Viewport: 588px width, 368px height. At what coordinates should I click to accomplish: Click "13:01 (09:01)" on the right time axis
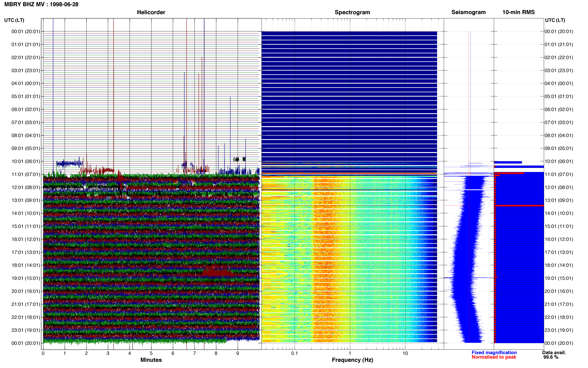pyautogui.click(x=559, y=200)
